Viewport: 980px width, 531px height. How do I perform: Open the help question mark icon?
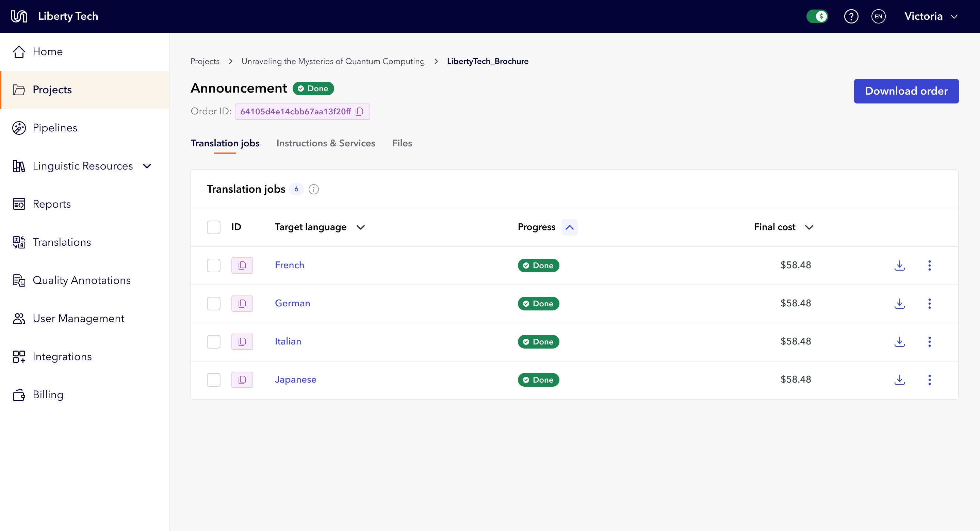tap(851, 16)
